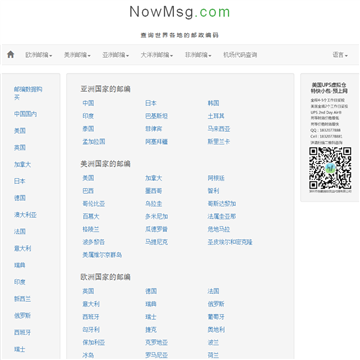Open 奥地利 postal codes link

[x=216, y=330]
